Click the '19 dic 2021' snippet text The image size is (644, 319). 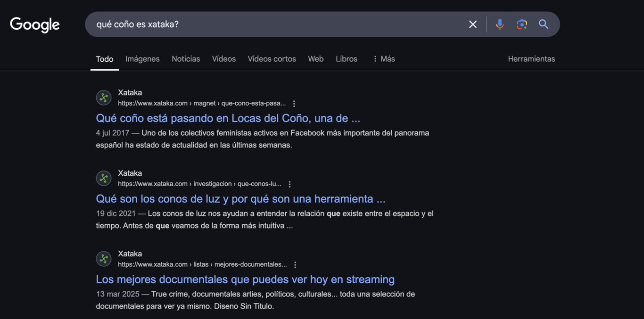coord(116,213)
